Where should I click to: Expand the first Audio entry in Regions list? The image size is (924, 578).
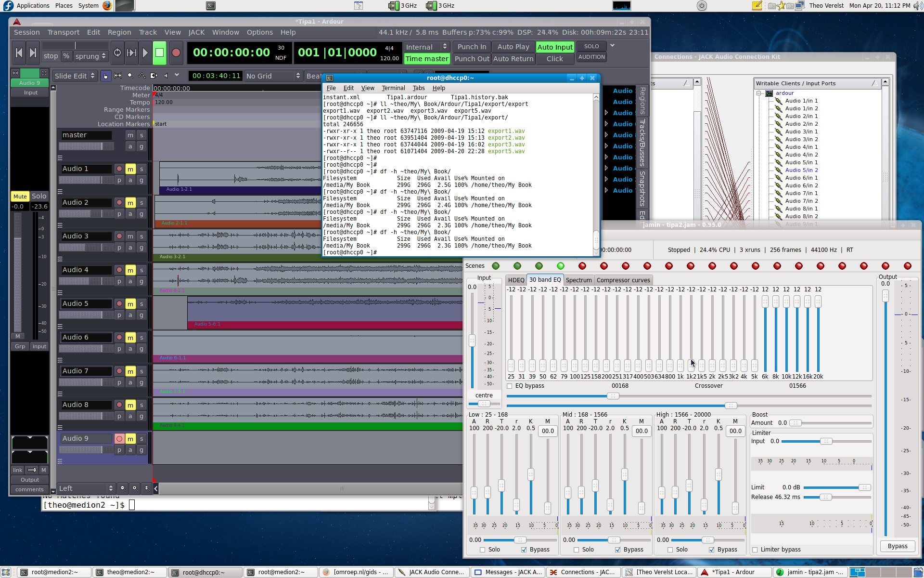pyautogui.click(x=606, y=113)
